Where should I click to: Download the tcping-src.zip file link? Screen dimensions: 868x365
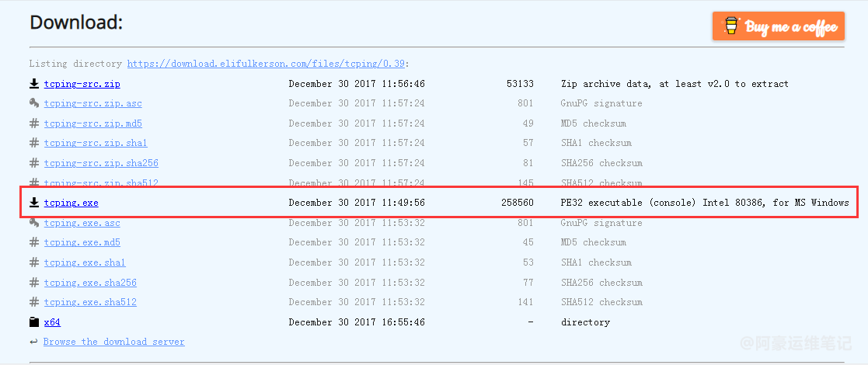coord(82,84)
